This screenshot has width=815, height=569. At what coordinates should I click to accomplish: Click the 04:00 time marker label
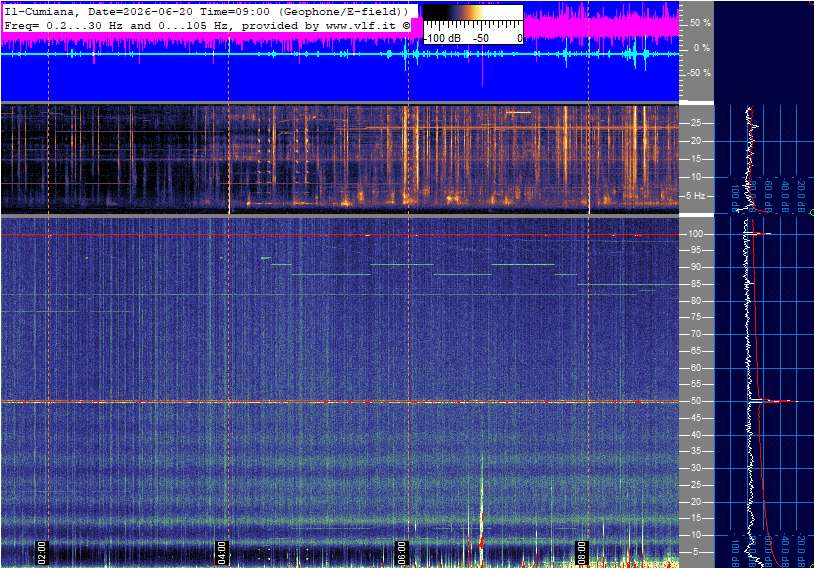pos(222,552)
